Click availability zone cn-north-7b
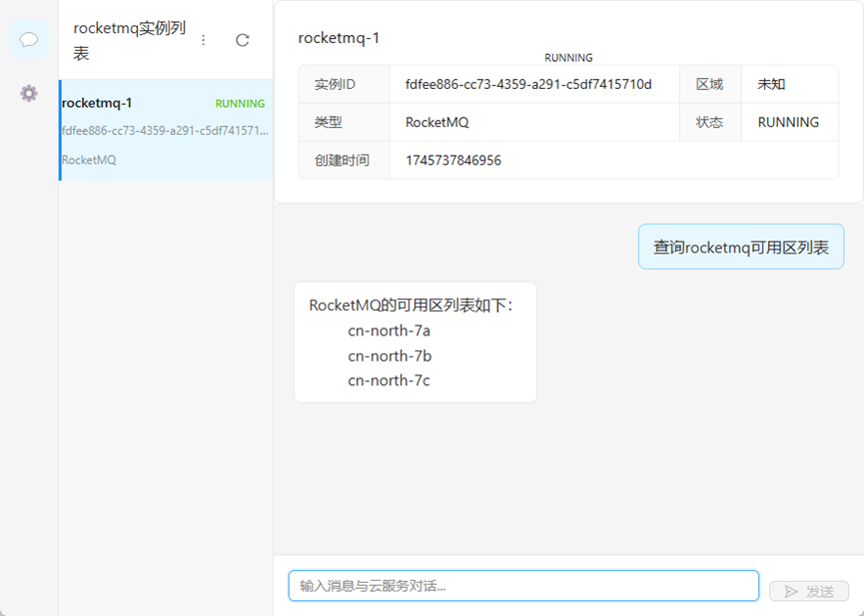The height and width of the screenshot is (616, 864). coord(390,356)
